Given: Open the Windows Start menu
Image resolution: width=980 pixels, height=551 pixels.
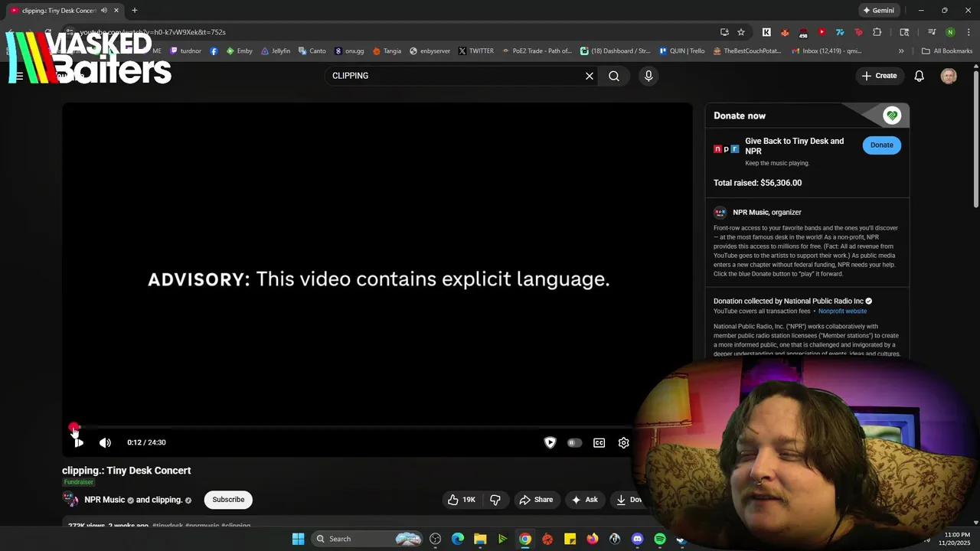Looking at the screenshot, I should pyautogui.click(x=299, y=539).
